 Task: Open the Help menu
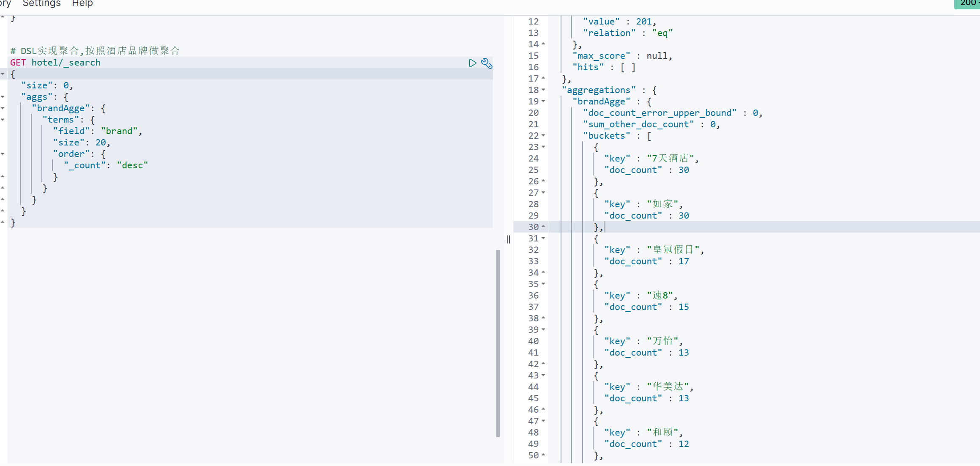point(82,3)
